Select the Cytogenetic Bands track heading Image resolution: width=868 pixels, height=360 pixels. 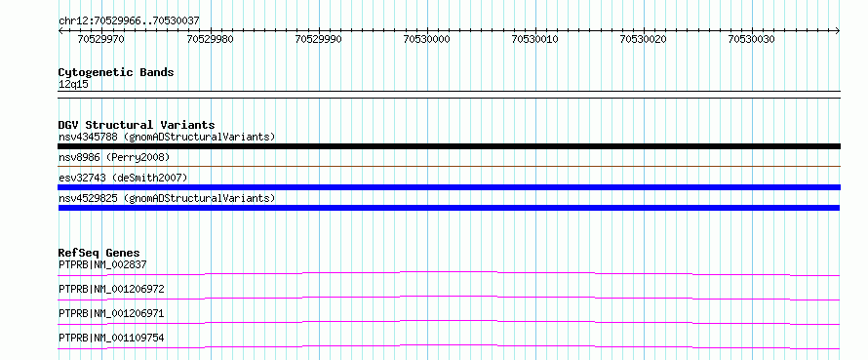coord(116,72)
